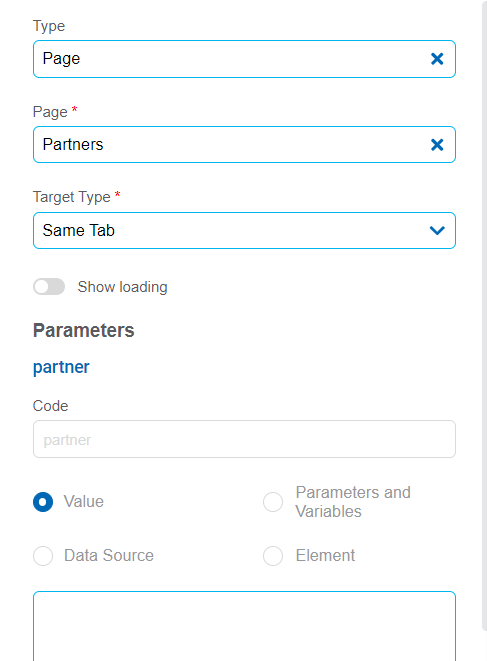Open the blue partner parameter link
This screenshot has height=661, width=487.
tap(61, 367)
